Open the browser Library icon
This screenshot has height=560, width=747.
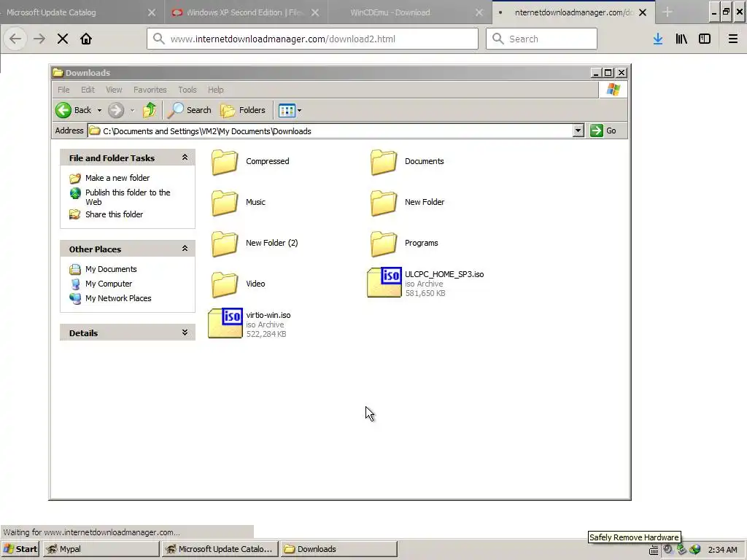pos(681,39)
